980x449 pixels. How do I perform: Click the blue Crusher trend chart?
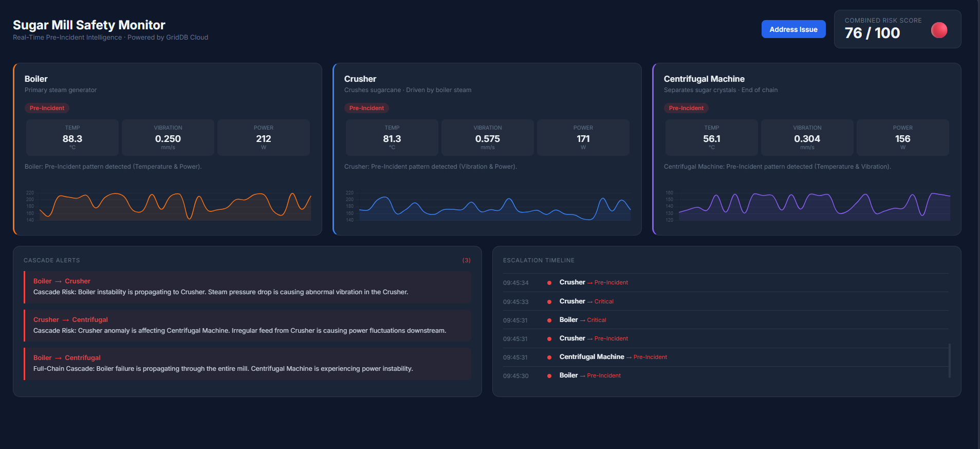pyautogui.click(x=494, y=206)
